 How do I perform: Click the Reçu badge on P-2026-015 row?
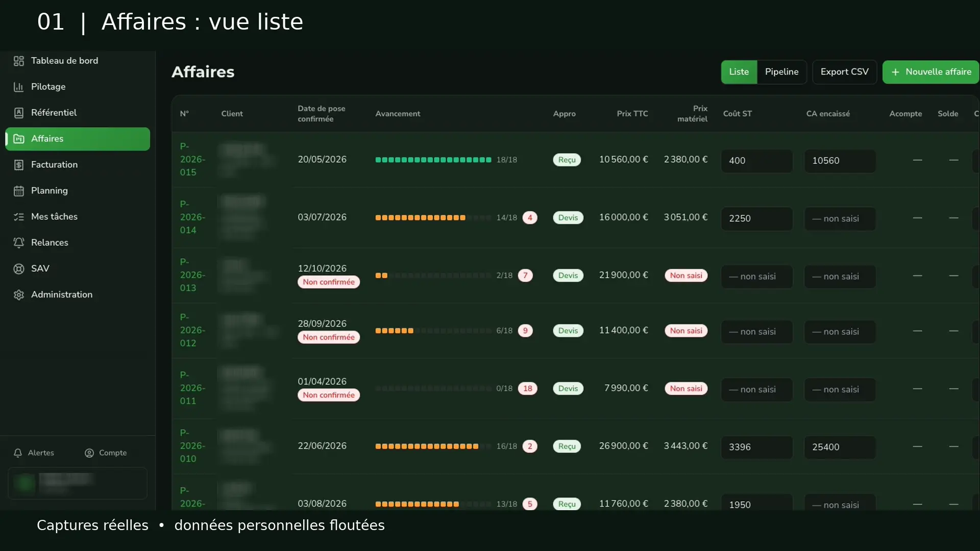coord(567,160)
